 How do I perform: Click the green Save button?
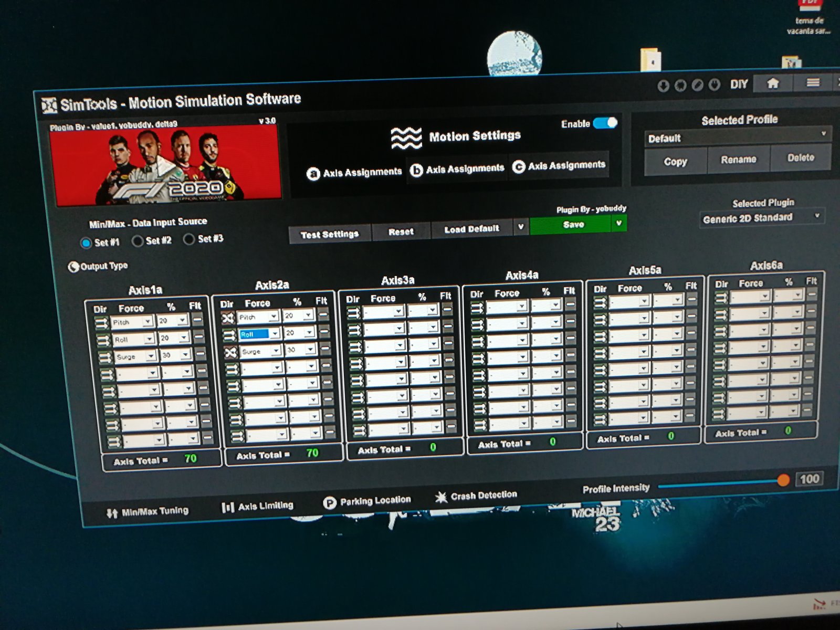571,225
